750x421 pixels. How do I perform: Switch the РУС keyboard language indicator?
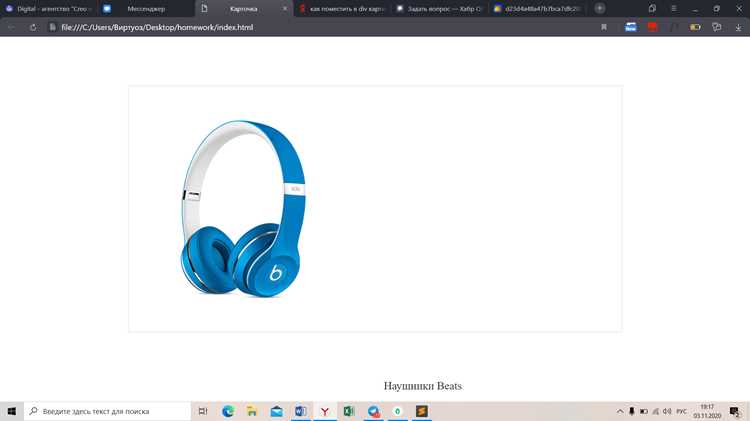point(682,411)
